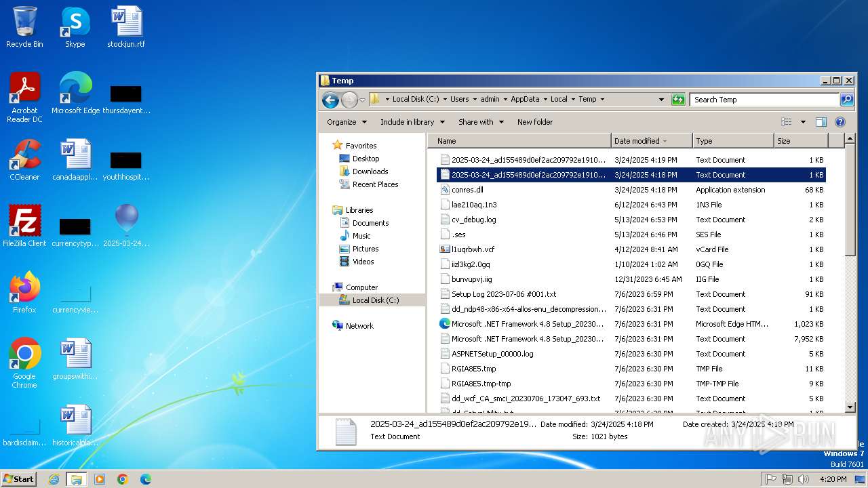Sort by Date modified column header
This screenshot has width=868, height=488.
coord(652,141)
